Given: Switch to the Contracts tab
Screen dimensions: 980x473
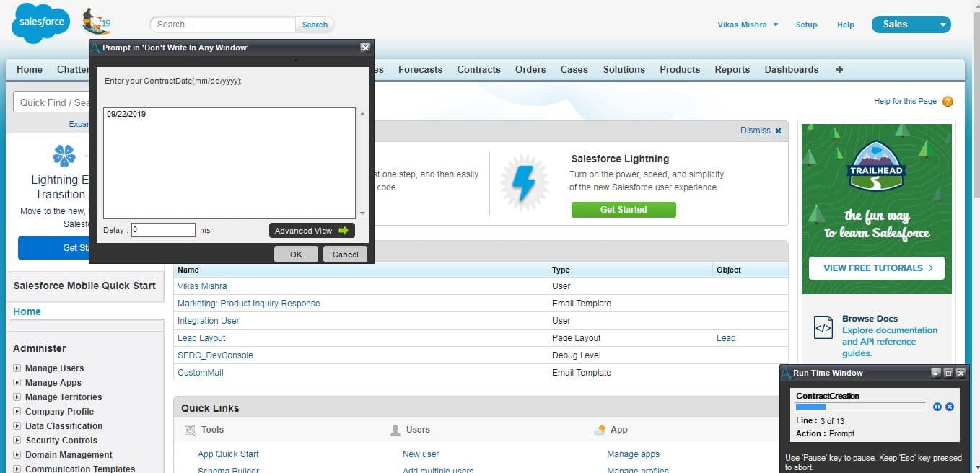Looking at the screenshot, I should point(478,70).
